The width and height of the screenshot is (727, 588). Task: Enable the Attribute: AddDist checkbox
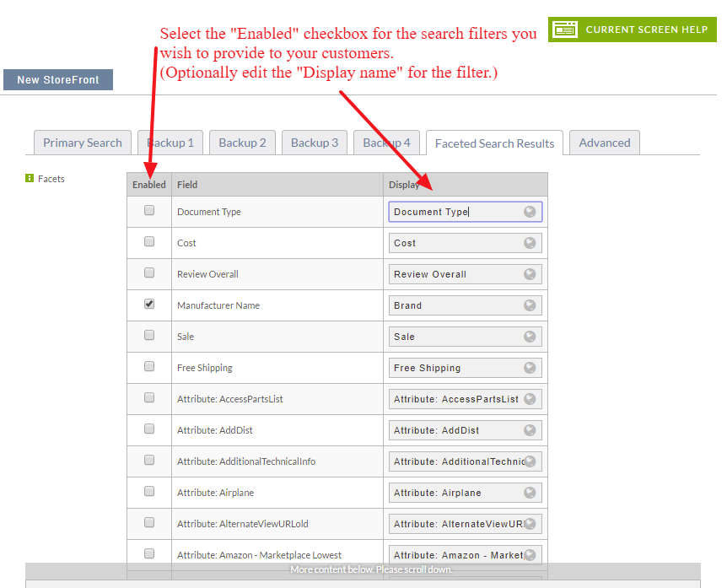(149, 429)
